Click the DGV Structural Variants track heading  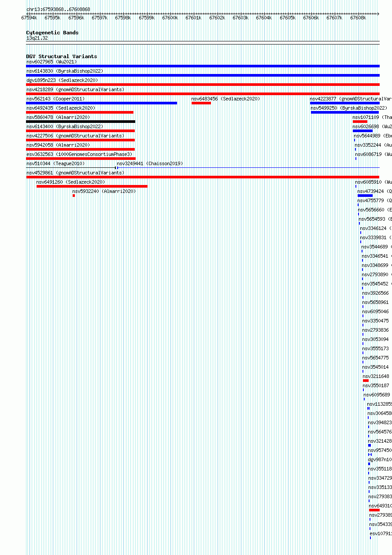[x=62, y=56]
